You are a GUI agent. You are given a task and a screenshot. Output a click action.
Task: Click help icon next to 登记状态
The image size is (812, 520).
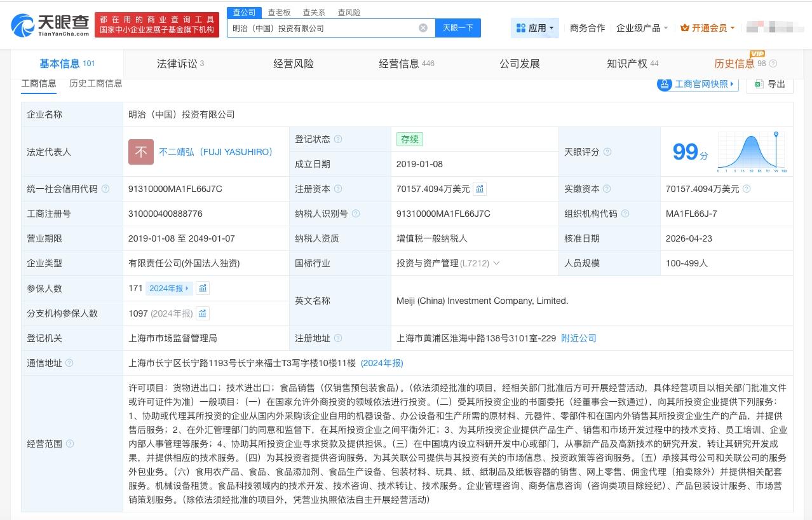[x=338, y=139]
